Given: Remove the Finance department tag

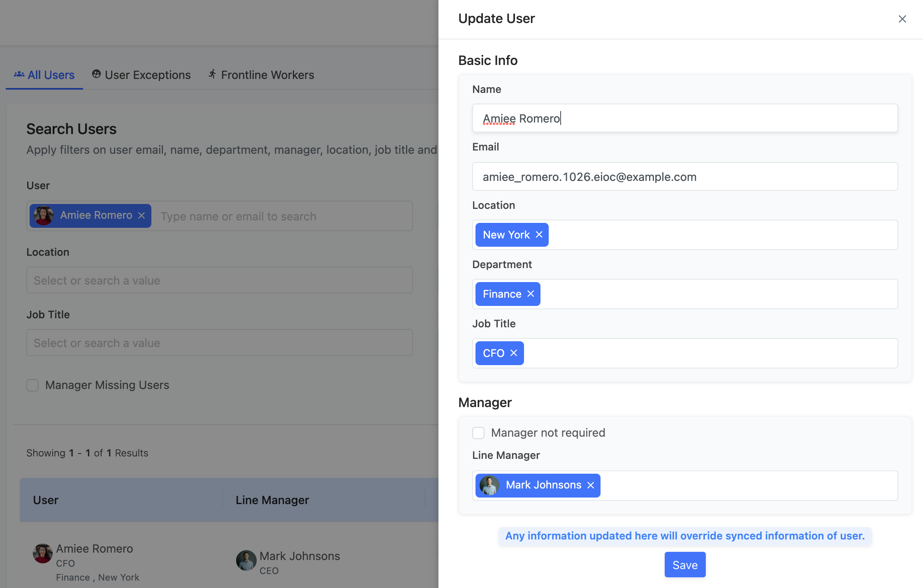Looking at the screenshot, I should pos(531,294).
